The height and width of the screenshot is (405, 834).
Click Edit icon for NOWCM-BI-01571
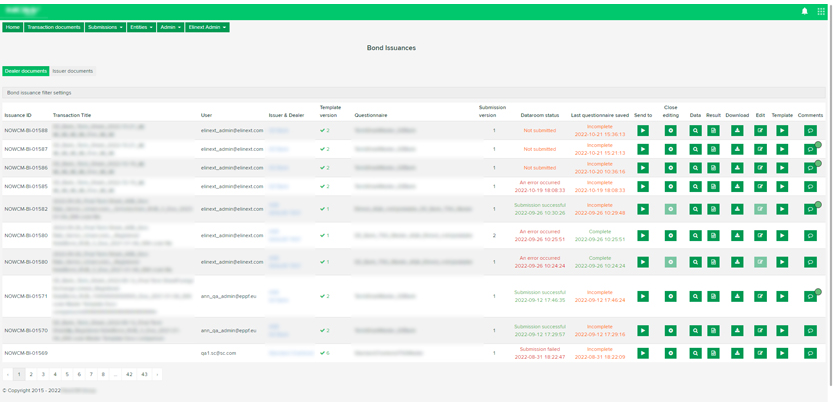click(760, 297)
